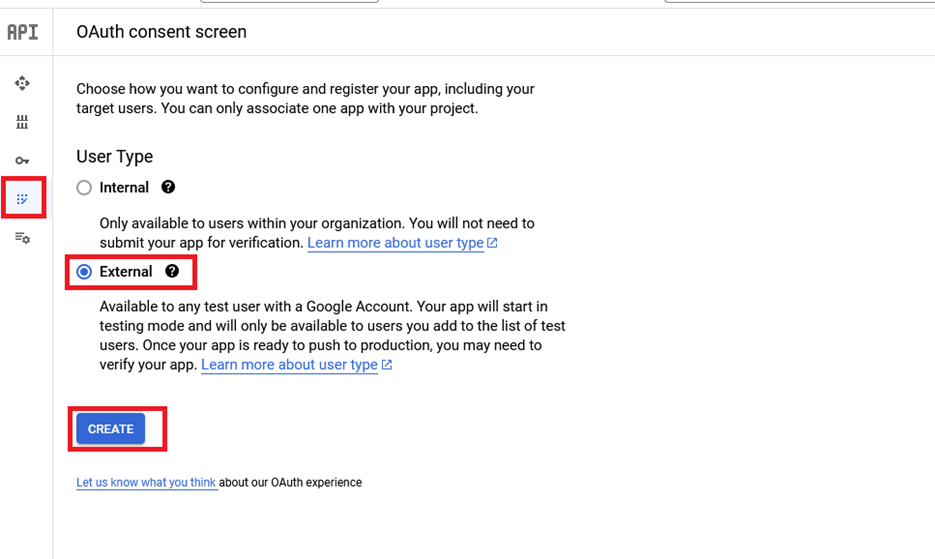Open Learn more link under External description

tap(289, 365)
